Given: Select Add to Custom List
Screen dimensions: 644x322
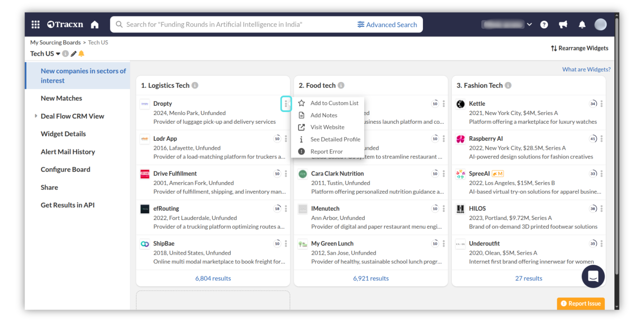Looking at the screenshot, I should [x=334, y=103].
